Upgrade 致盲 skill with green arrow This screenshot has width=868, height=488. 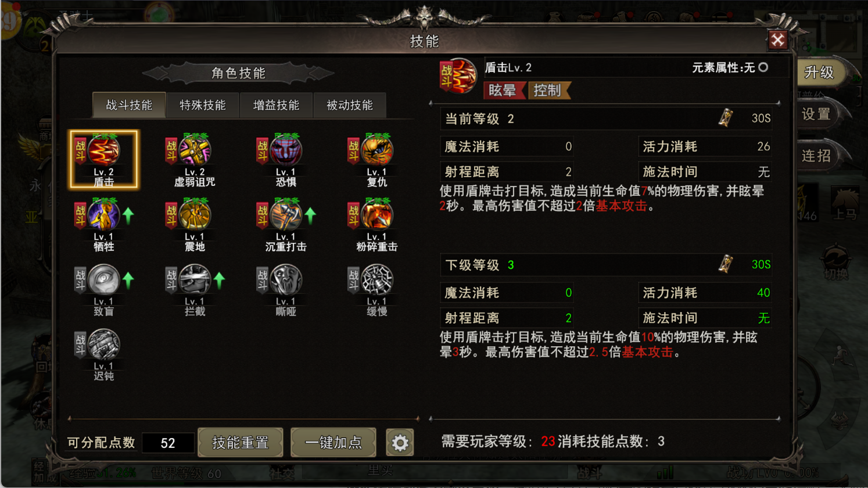click(128, 281)
